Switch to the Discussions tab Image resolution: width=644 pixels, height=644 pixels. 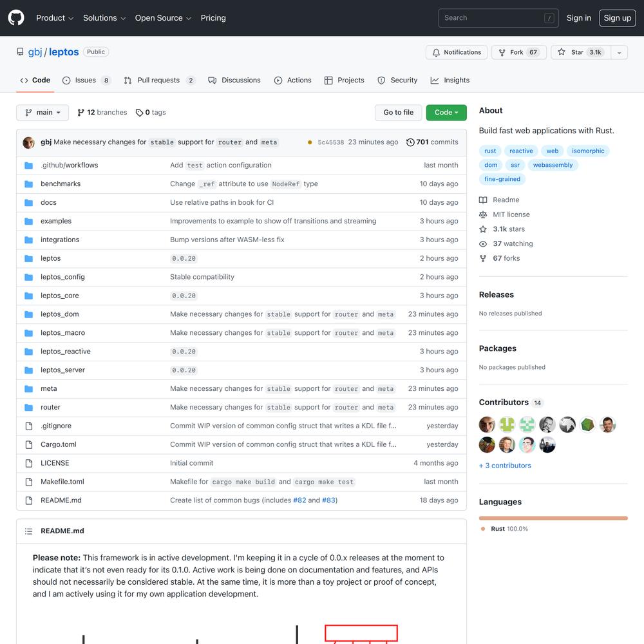(234, 80)
